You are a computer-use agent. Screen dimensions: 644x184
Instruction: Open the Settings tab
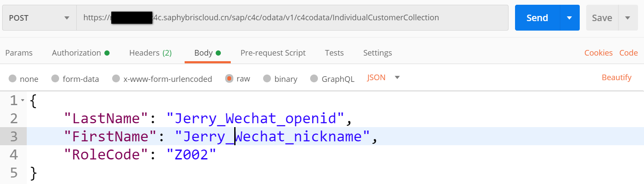pyautogui.click(x=377, y=53)
